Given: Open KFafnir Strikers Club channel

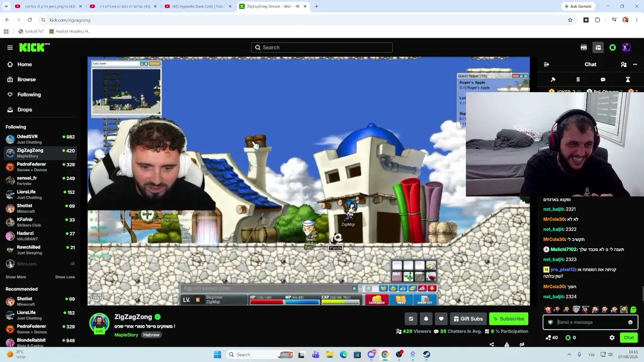Looking at the screenshot, I should (x=40, y=222).
